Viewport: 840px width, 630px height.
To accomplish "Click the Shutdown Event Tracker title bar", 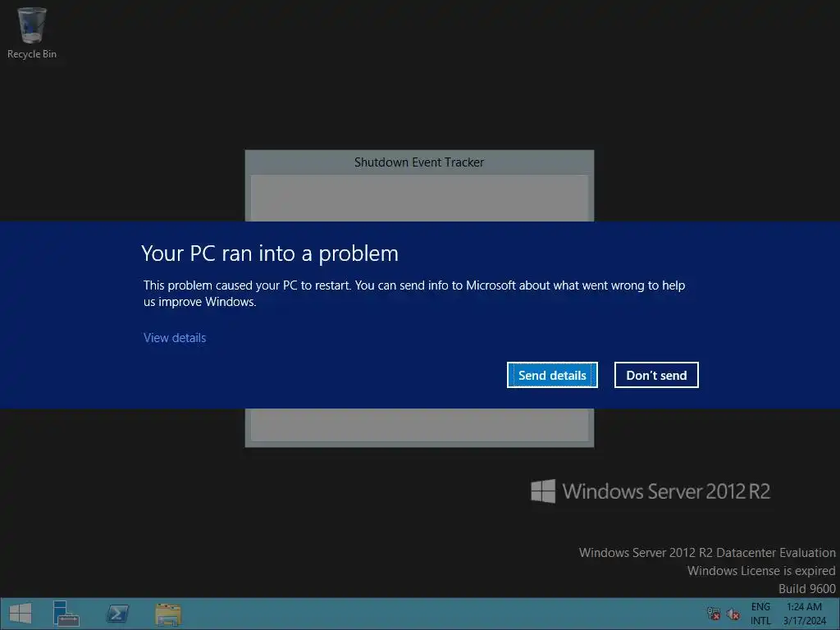I will [419, 162].
